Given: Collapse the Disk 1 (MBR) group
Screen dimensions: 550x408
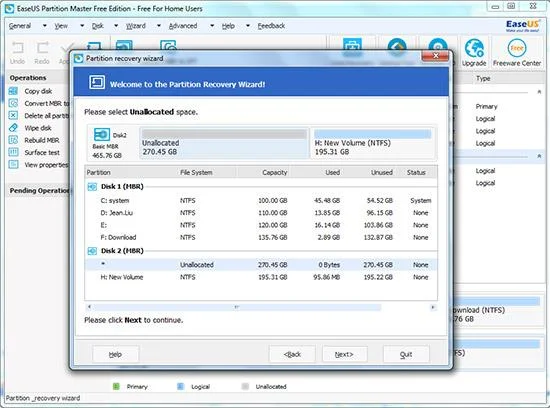Looking at the screenshot, I should (92, 187).
